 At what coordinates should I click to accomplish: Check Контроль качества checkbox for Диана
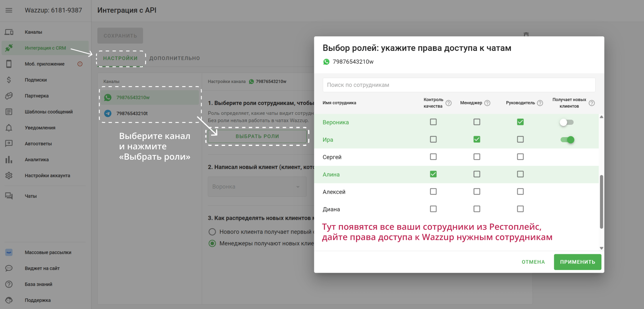pos(433,209)
